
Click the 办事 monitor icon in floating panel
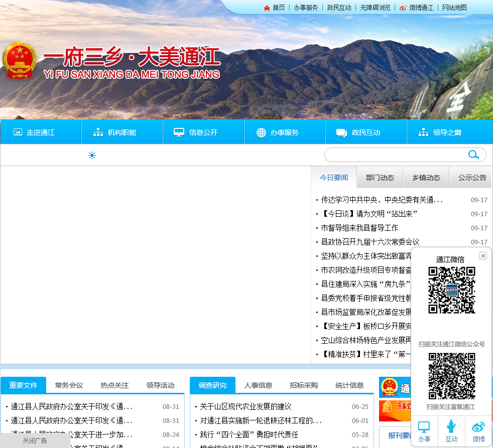(424, 427)
